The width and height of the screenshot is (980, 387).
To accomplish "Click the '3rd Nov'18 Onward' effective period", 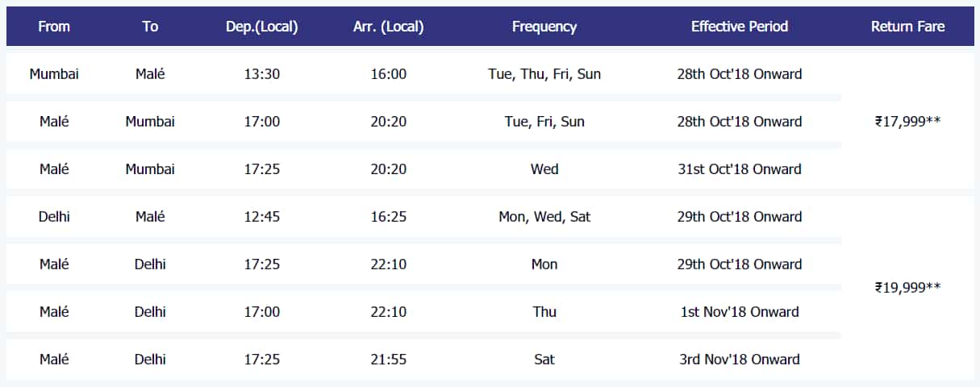I will tap(740, 360).
